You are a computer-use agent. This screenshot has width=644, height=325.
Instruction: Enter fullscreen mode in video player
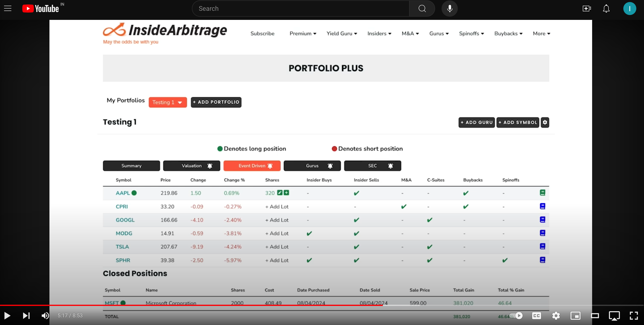click(634, 315)
